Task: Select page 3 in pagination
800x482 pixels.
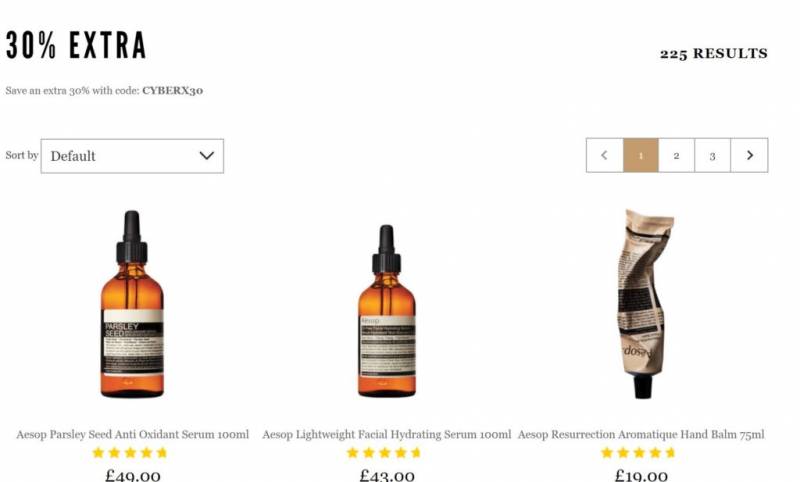Action: [713, 155]
